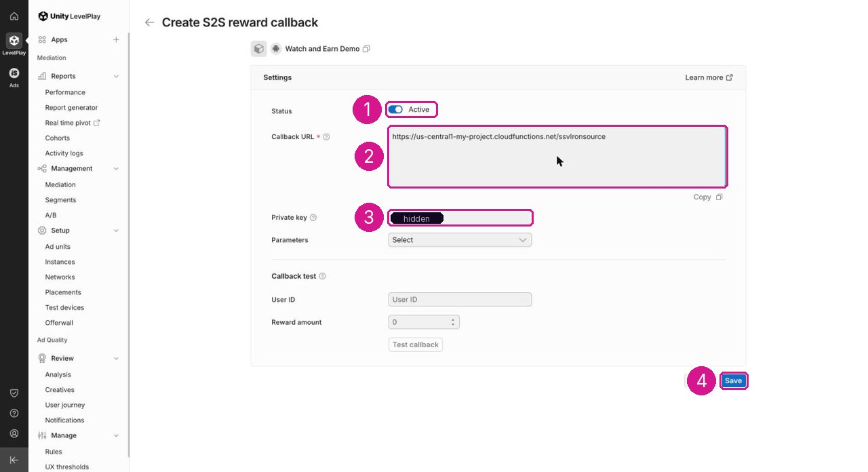This screenshot has width=868, height=472.
Task: Open Ad units page
Action: 58,247
